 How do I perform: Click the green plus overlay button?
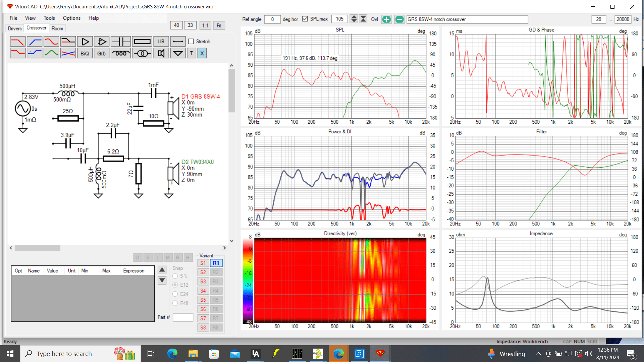coord(386,19)
